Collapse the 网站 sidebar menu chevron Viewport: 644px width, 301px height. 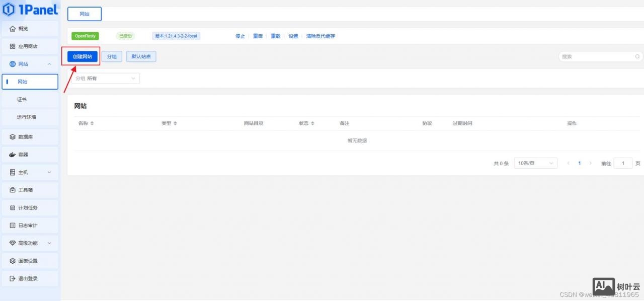coord(49,64)
